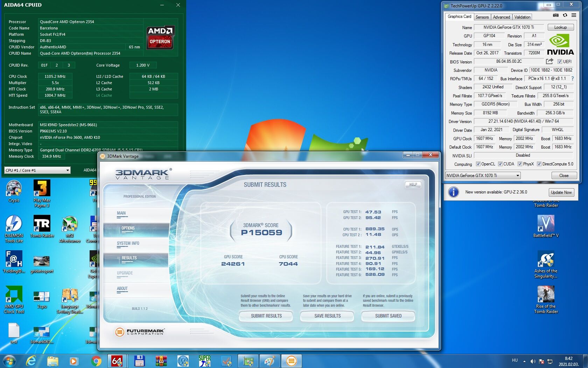
Task: Click SUBMIT SAVED in 3DMark Vantage
Action: [x=388, y=316]
